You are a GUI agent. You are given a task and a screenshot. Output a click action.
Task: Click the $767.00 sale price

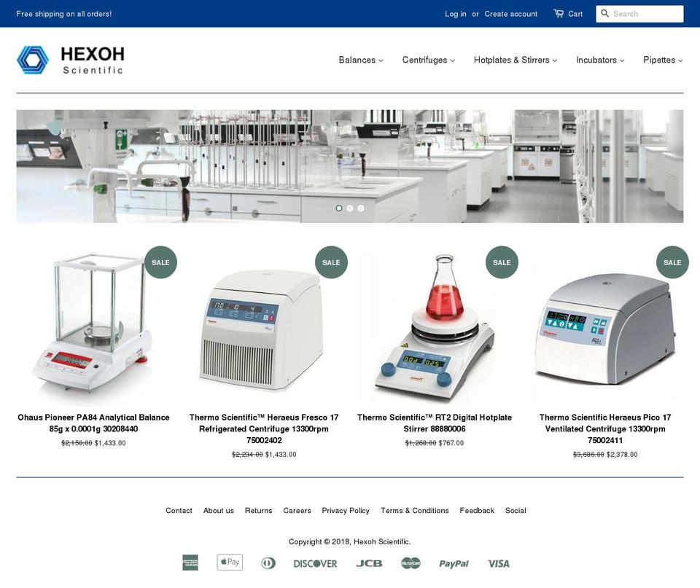pyautogui.click(x=451, y=443)
